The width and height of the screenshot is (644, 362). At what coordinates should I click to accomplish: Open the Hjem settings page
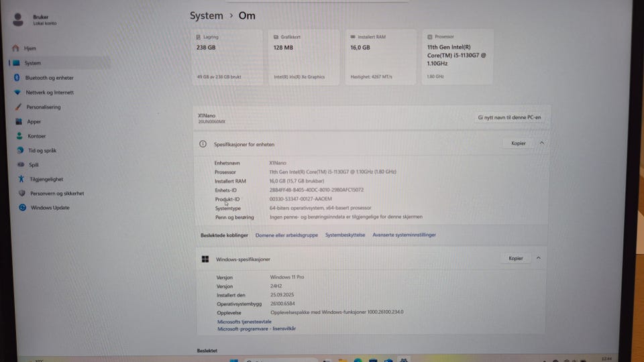pyautogui.click(x=30, y=48)
